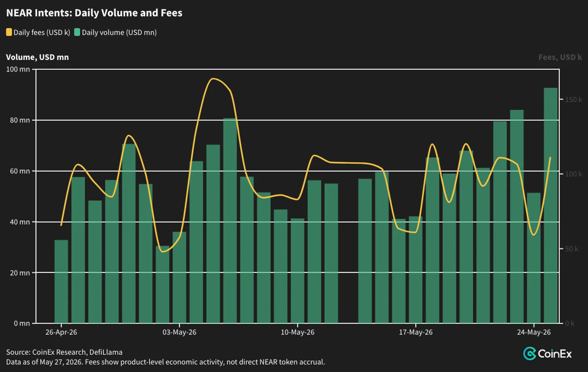This screenshot has height=372, width=588.
Task: Click the CoinEx wordmark text
Action: click(555, 354)
